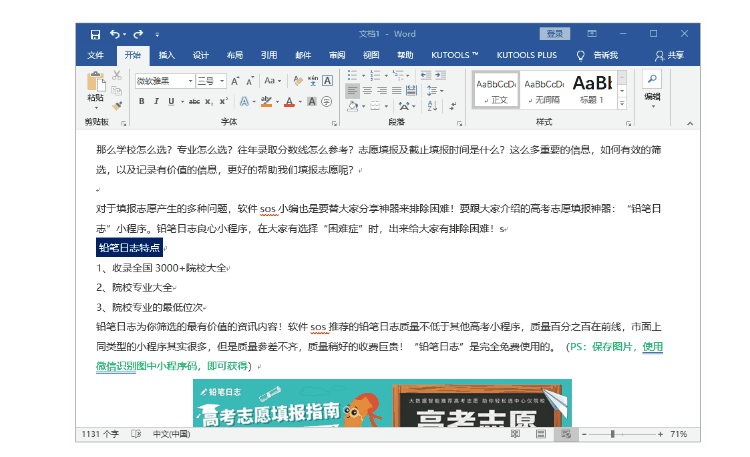Click the Find magnifier icon in editing group
The height and width of the screenshot is (457, 750).
coord(652,79)
